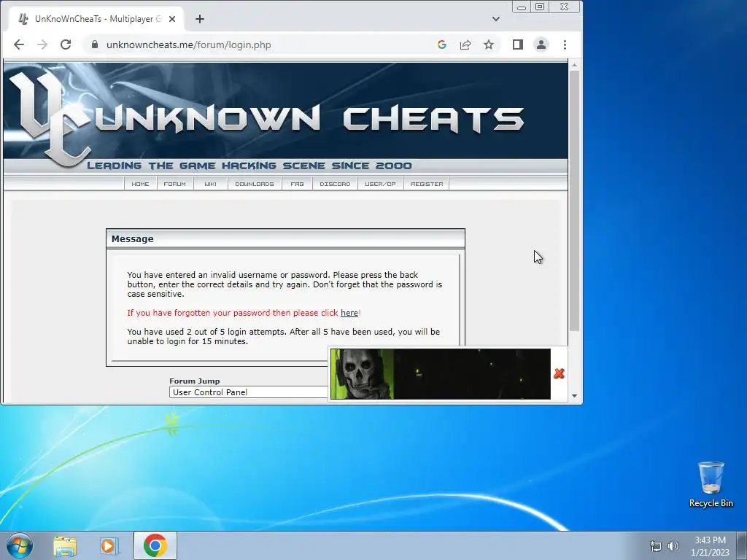Viewport: 747px width, 560px height.
Task: Click the 'Message' box heading
Action: (x=133, y=239)
